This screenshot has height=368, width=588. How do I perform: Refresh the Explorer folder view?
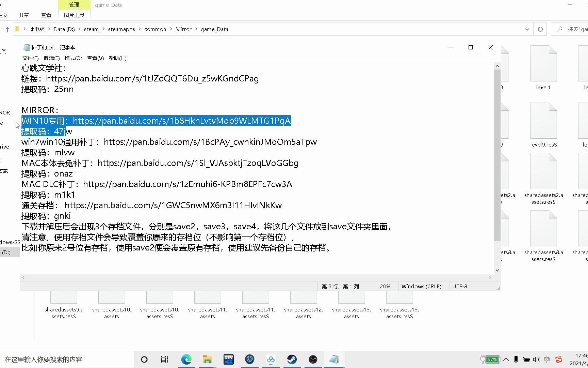(x=540, y=29)
